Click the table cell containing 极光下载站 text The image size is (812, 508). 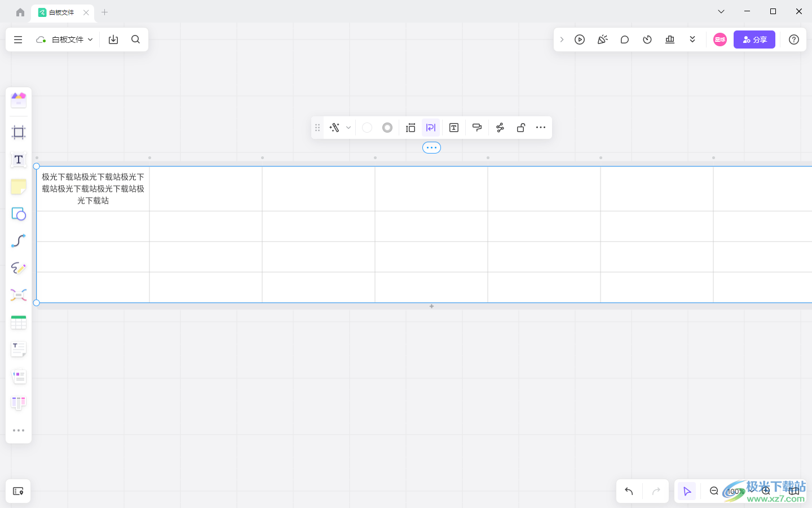click(x=93, y=189)
